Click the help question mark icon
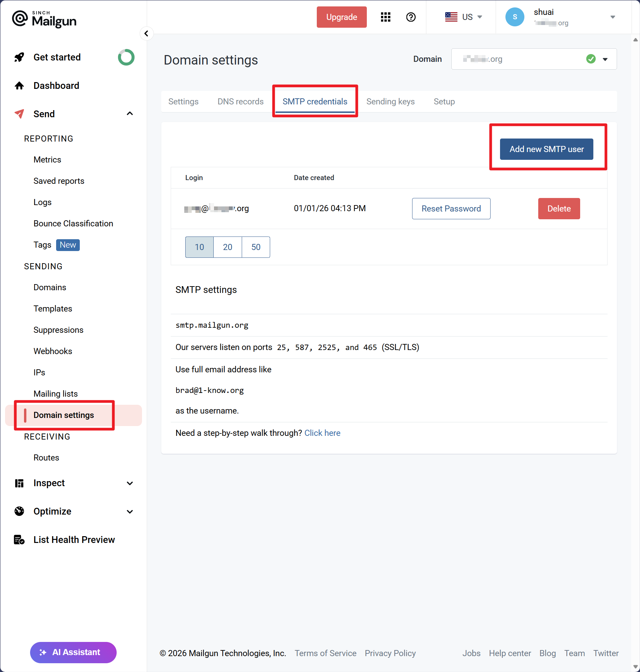The height and width of the screenshot is (672, 640). pyautogui.click(x=411, y=17)
